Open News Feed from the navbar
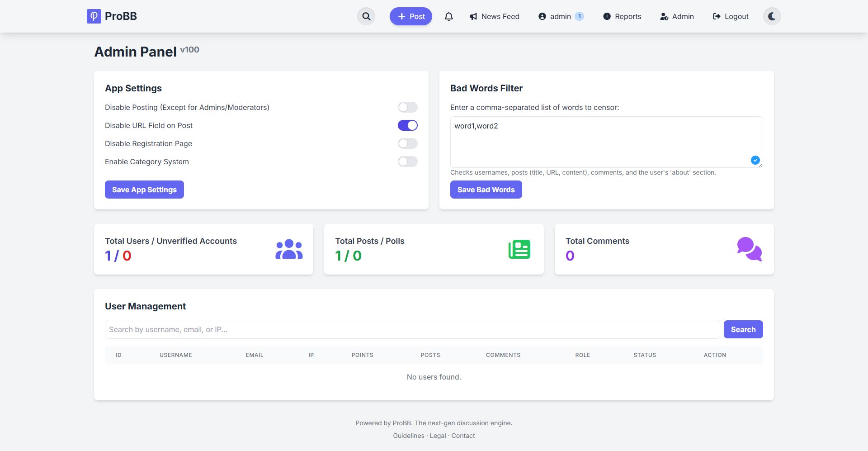 click(x=495, y=16)
